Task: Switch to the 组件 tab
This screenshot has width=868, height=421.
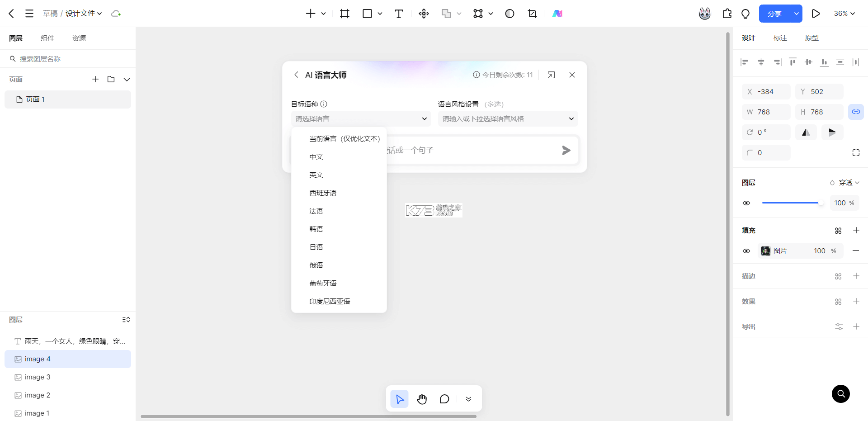Action: (47, 38)
